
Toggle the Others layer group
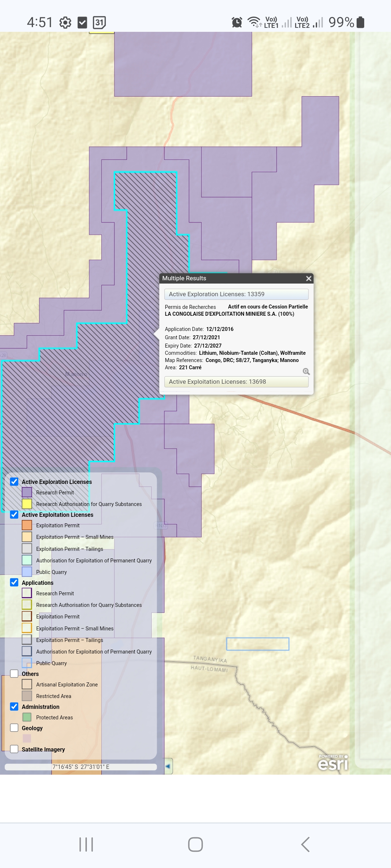click(x=14, y=673)
